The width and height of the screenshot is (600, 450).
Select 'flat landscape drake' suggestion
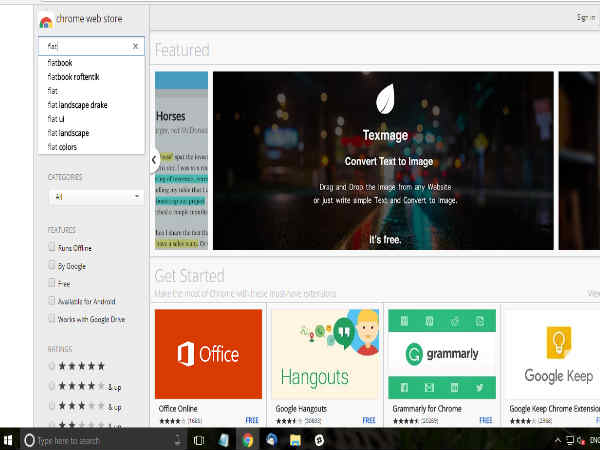point(77,105)
